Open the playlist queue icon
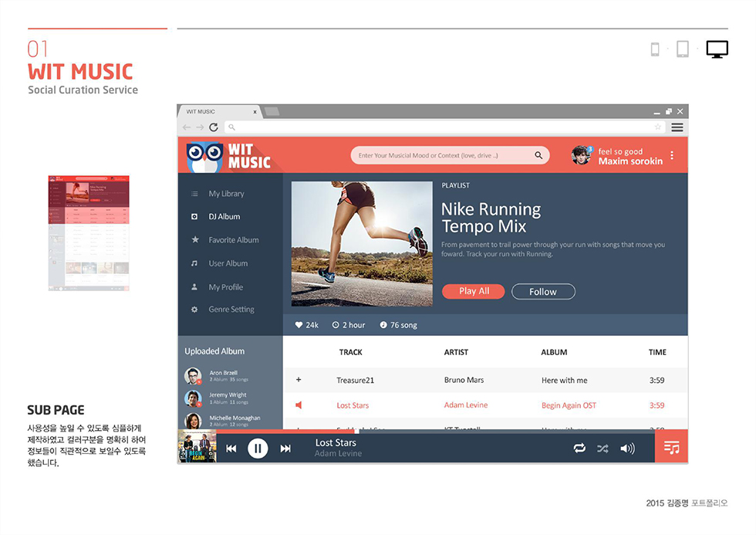Image resolution: width=756 pixels, height=535 pixels. (671, 448)
